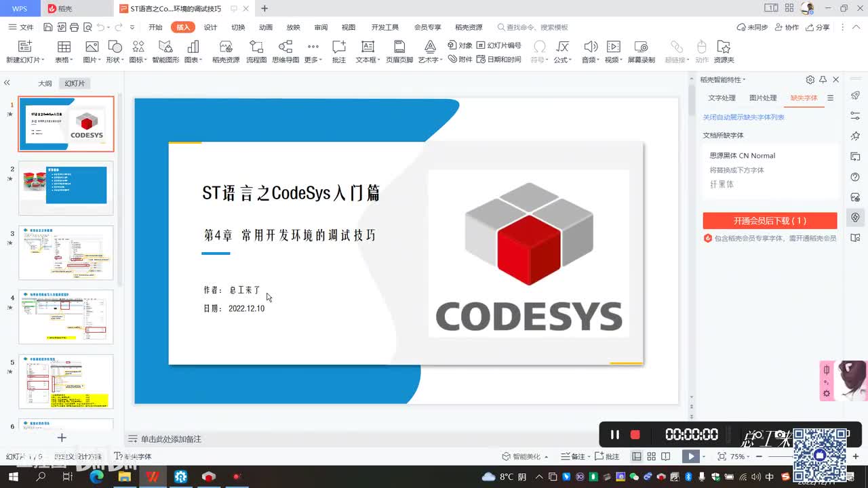Click the 图表 chart icon

tap(193, 47)
